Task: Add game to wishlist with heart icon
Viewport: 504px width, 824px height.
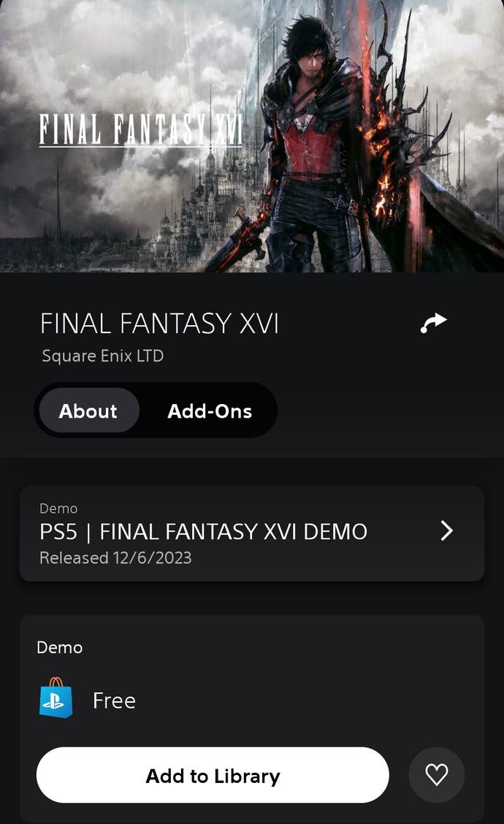Action: pos(436,774)
